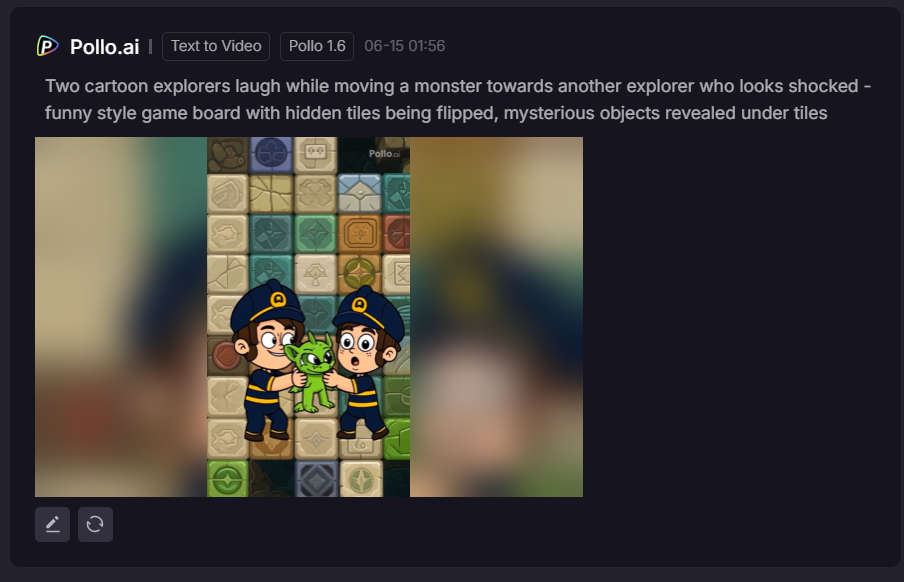Click the pencil edit prompt button

point(52,524)
